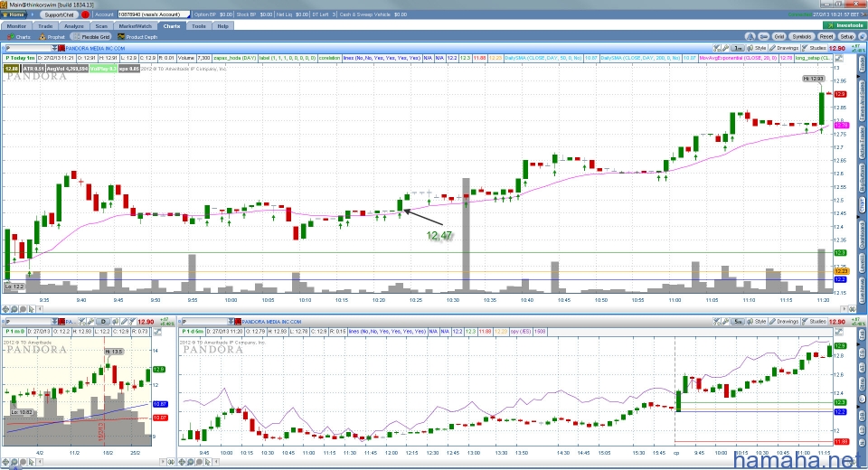868x470 pixels.
Task: Click the main chart zoom magnifier icon
Action: coord(14,309)
